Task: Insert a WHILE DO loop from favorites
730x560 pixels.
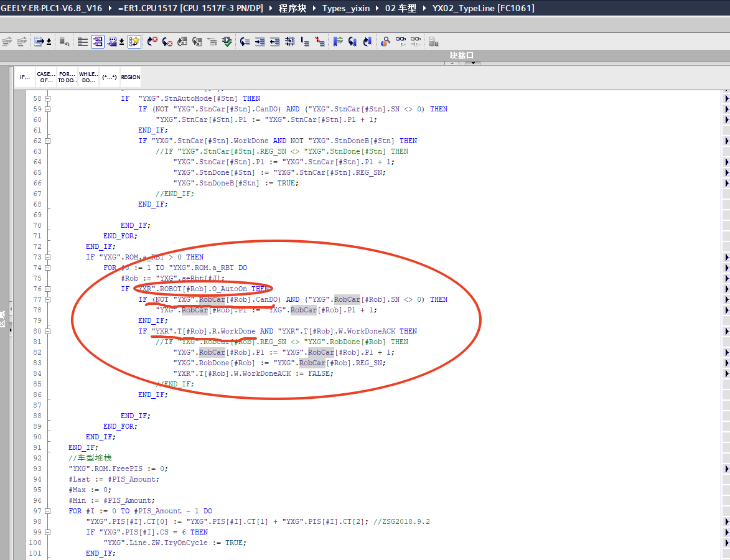Action: coord(88,77)
